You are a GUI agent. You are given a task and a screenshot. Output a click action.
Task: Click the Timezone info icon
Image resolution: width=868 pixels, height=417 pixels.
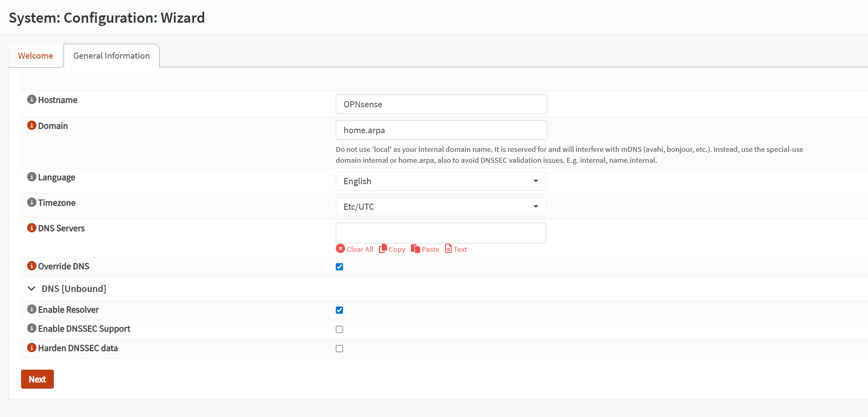32,202
